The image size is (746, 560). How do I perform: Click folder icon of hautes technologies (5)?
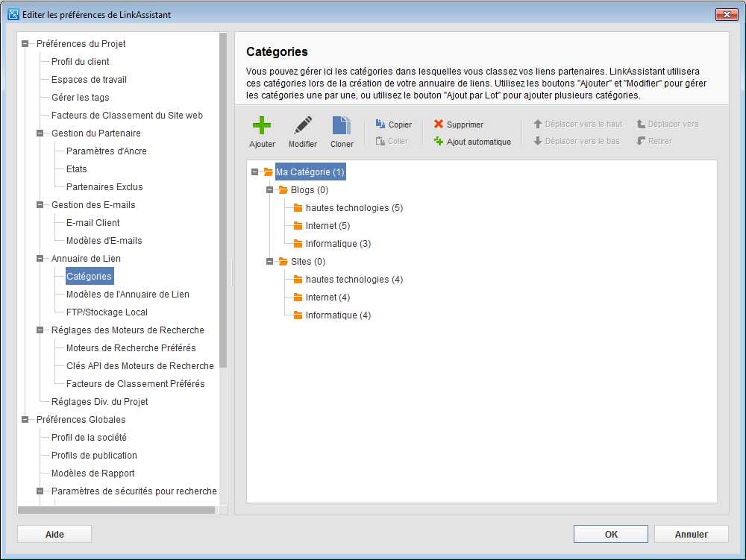(x=298, y=208)
